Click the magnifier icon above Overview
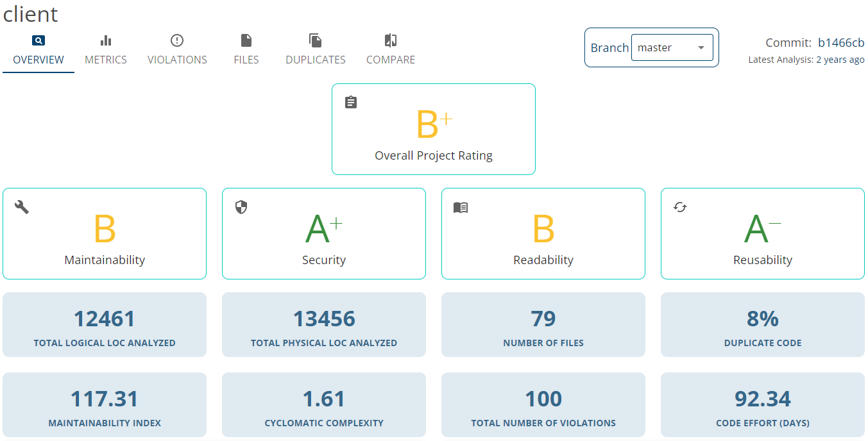The height and width of the screenshot is (441, 868). point(38,40)
